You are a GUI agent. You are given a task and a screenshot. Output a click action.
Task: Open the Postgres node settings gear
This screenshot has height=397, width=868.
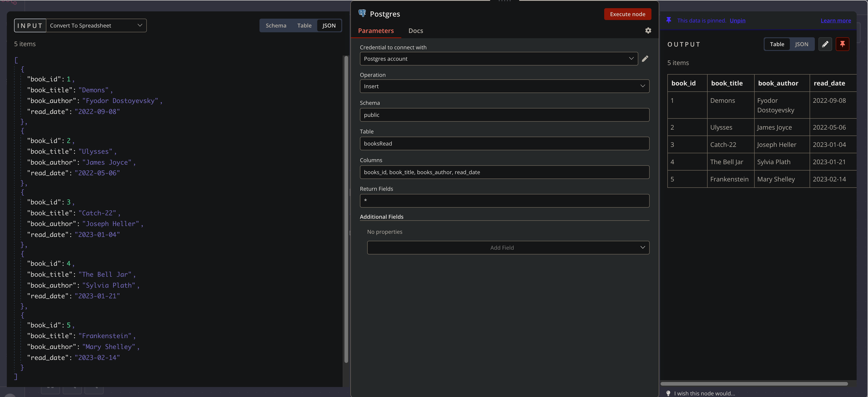(648, 30)
